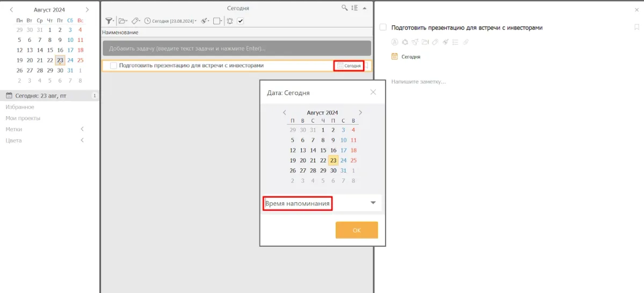Viewport: 644px width, 293px height.
Task: Expand the 'Метки' section in the sidebar
Action: (x=82, y=129)
